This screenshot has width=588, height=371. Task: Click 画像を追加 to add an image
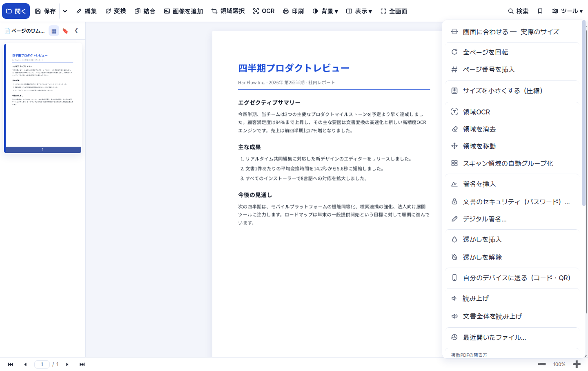[x=183, y=11]
